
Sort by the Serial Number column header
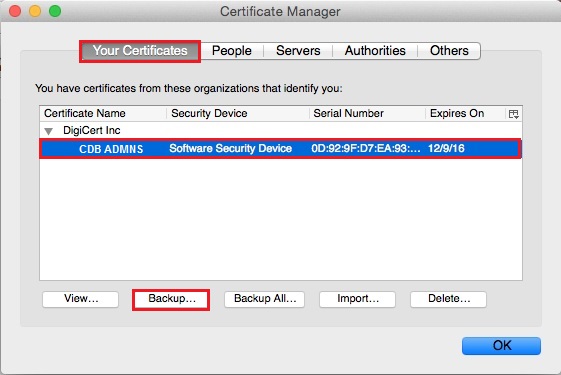point(367,113)
